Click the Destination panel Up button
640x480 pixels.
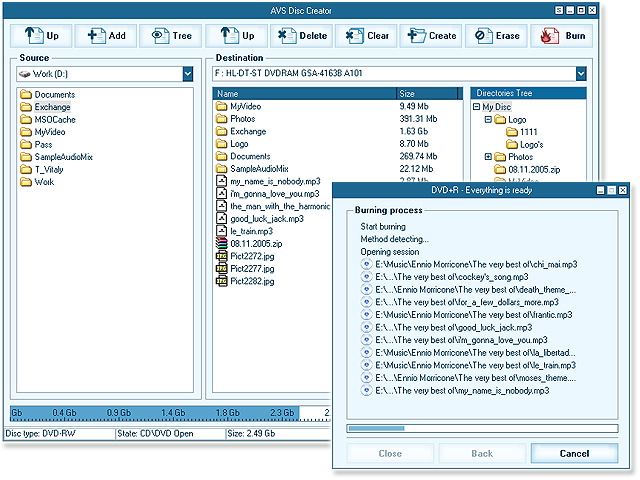tap(237, 36)
